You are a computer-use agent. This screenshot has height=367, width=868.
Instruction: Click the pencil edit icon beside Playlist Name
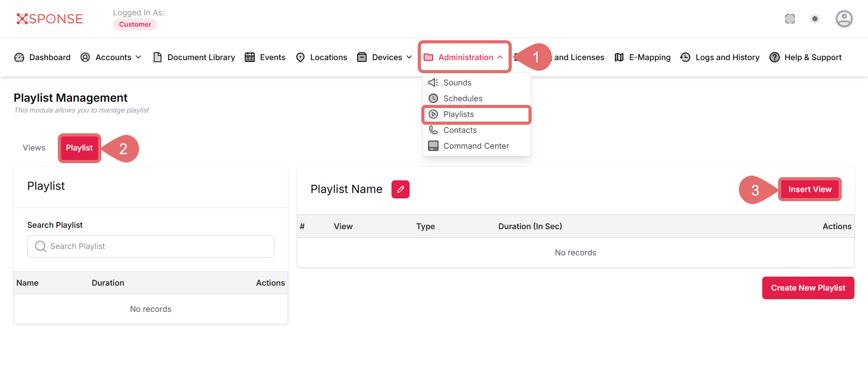click(400, 189)
